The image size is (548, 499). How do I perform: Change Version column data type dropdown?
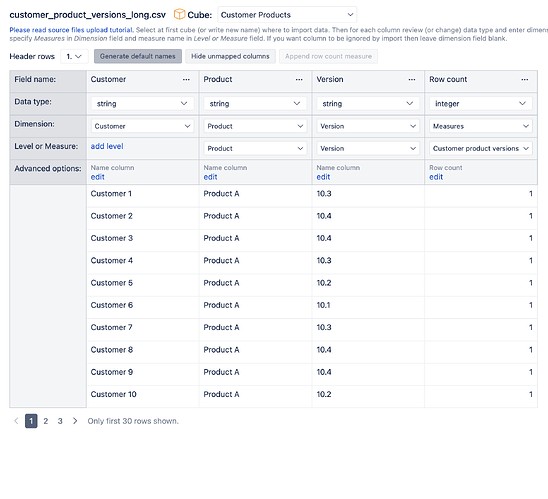tap(368, 103)
